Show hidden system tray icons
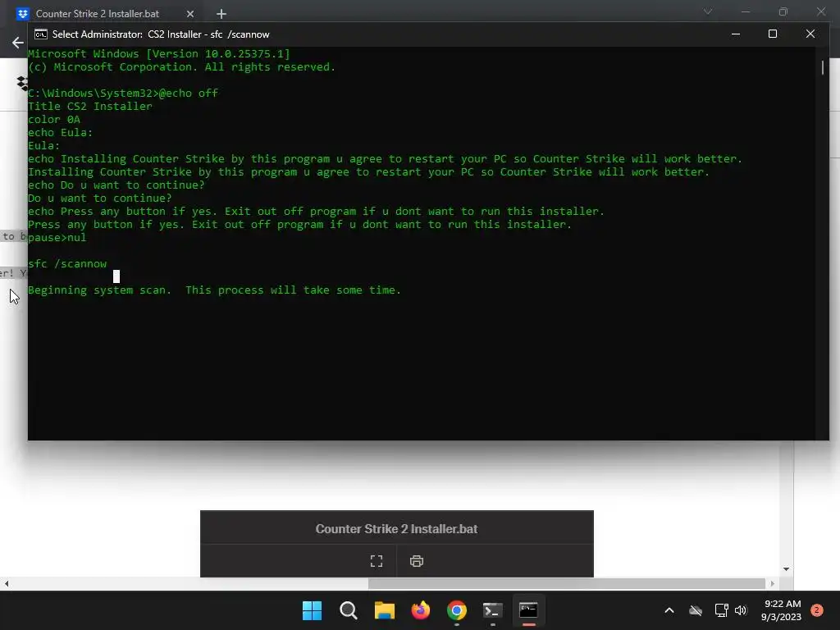This screenshot has width=840, height=630. (x=669, y=610)
